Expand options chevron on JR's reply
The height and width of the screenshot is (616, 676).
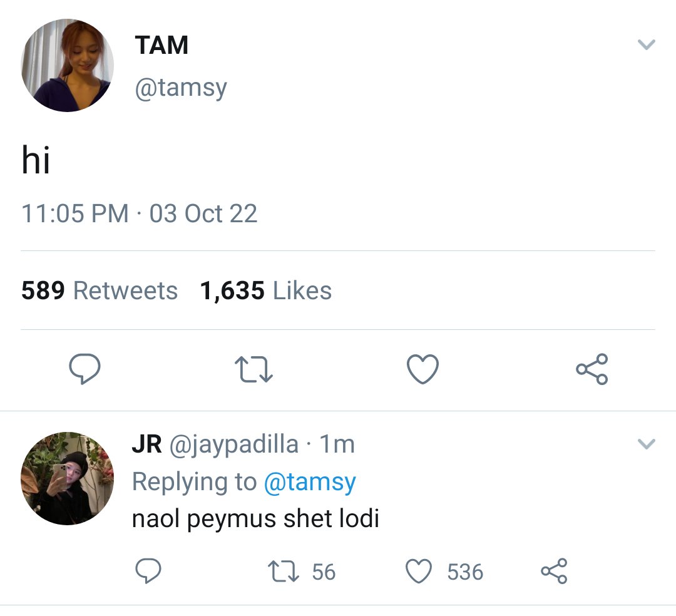pos(646,444)
